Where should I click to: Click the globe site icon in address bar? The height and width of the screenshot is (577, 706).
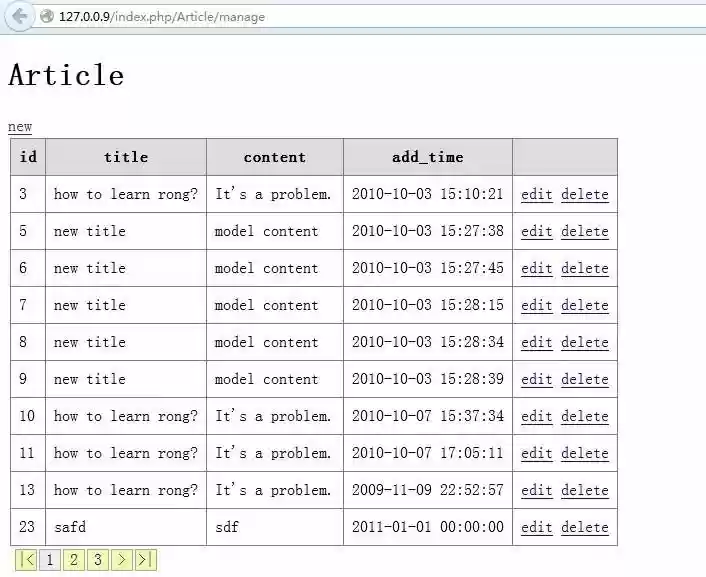point(47,16)
